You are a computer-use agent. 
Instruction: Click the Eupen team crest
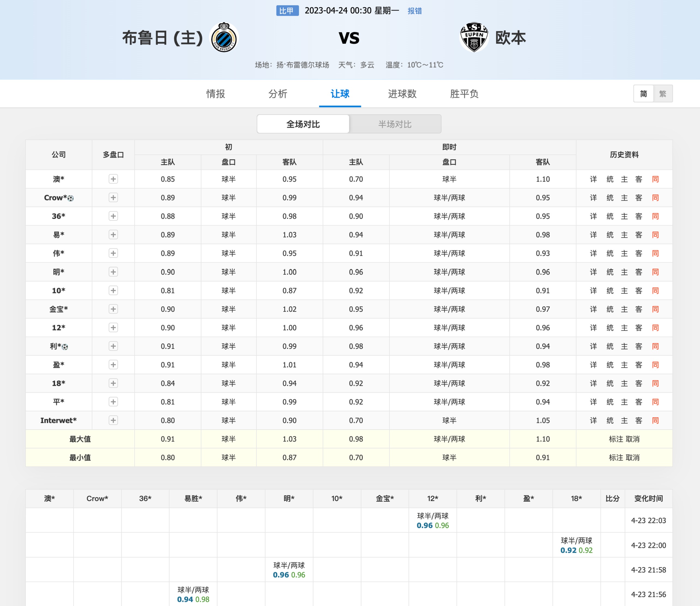tap(474, 38)
